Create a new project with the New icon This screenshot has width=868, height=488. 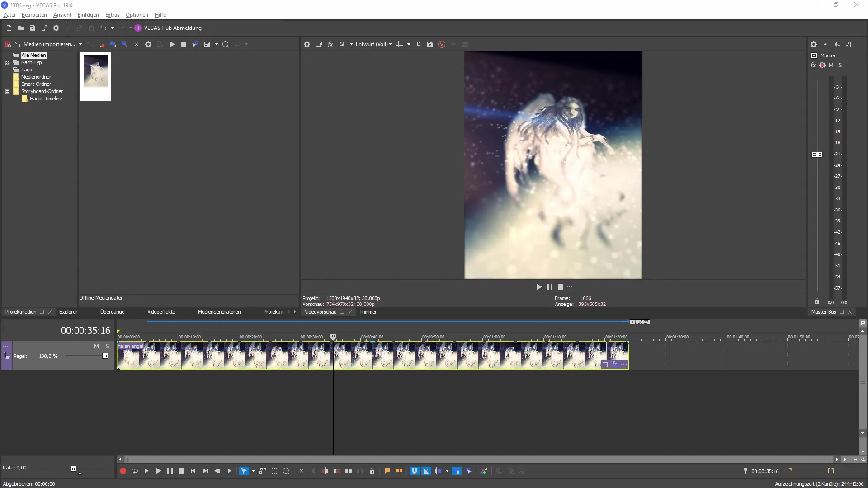click(9, 28)
